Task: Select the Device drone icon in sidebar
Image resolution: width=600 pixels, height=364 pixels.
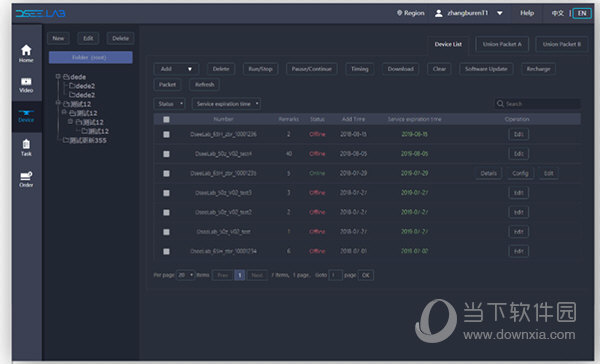Action: click(26, 113)
